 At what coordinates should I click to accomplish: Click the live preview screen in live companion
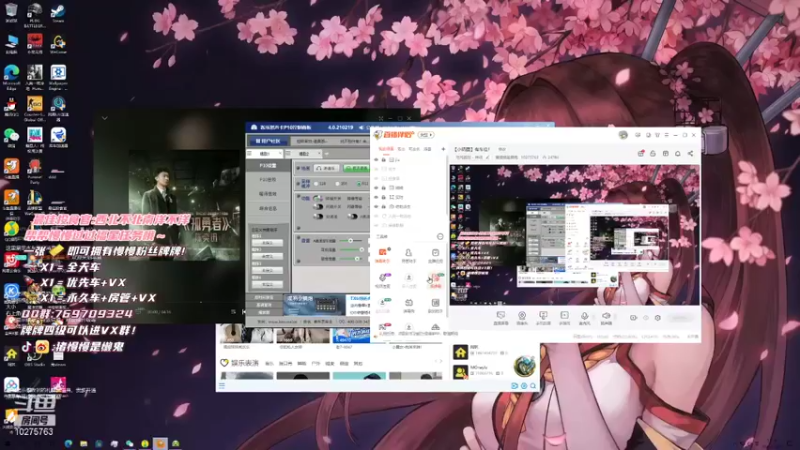tap(574, 235)
